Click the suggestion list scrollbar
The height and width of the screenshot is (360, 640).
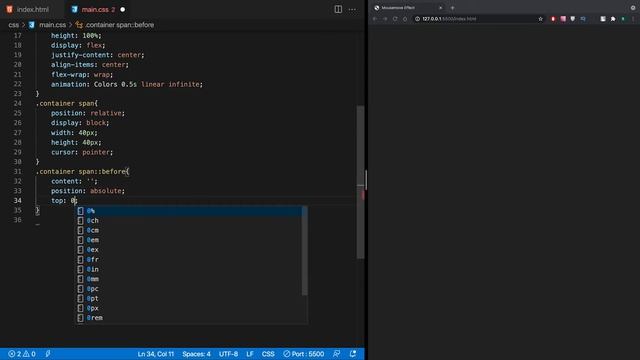click(x=304, y=251)
